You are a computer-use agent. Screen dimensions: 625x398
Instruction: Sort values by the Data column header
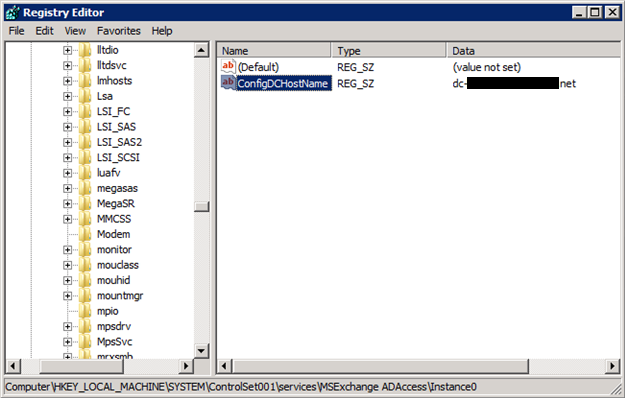coord(533,51)
